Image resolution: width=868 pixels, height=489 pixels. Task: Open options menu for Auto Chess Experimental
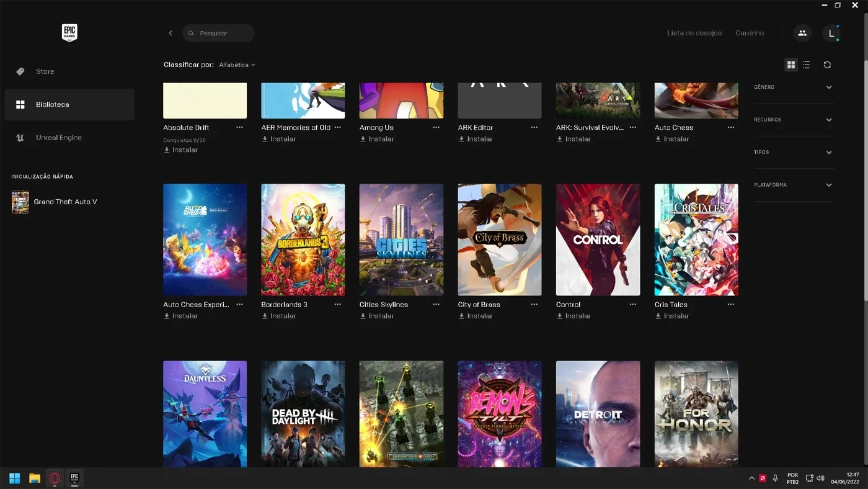239,305
